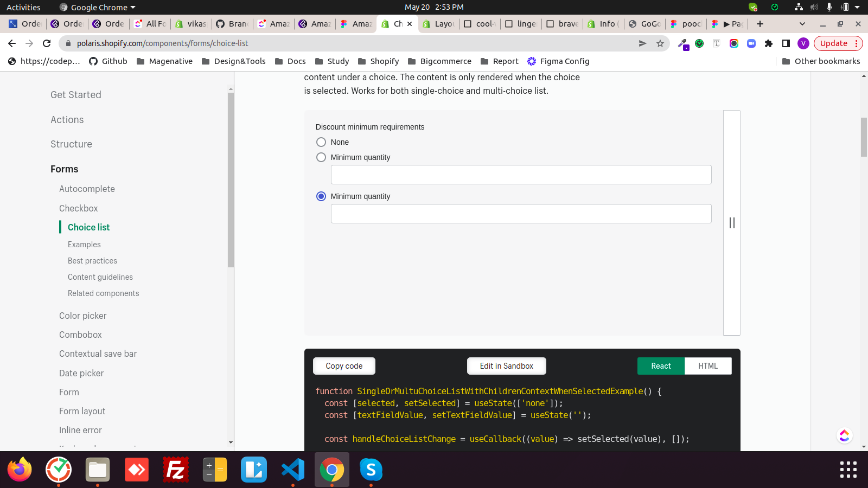Screen dimensions: 868x488
Task: Reload the page with the refresh icon
Action: pyautogui.click(x=47, y=43)
